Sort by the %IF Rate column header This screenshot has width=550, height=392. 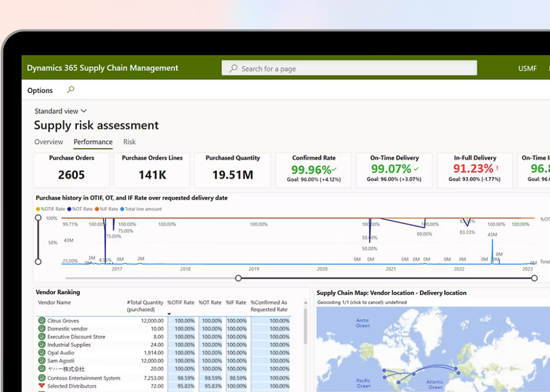(236, 302)
